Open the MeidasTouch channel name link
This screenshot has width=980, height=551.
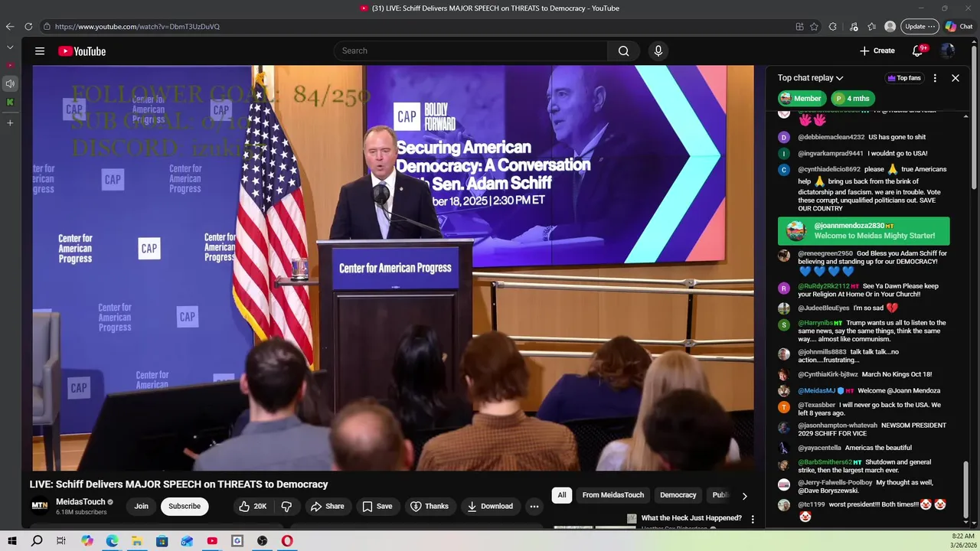80,502
